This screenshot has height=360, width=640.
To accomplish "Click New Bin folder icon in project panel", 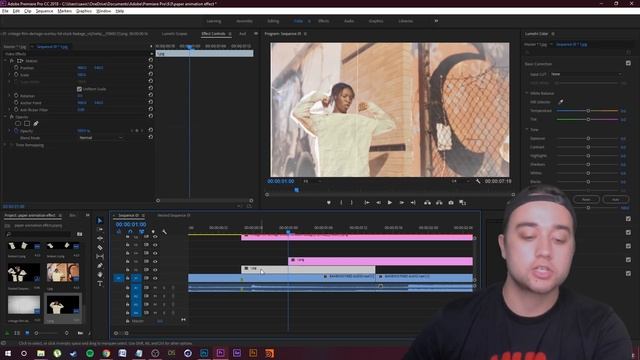I will point(80,333).
